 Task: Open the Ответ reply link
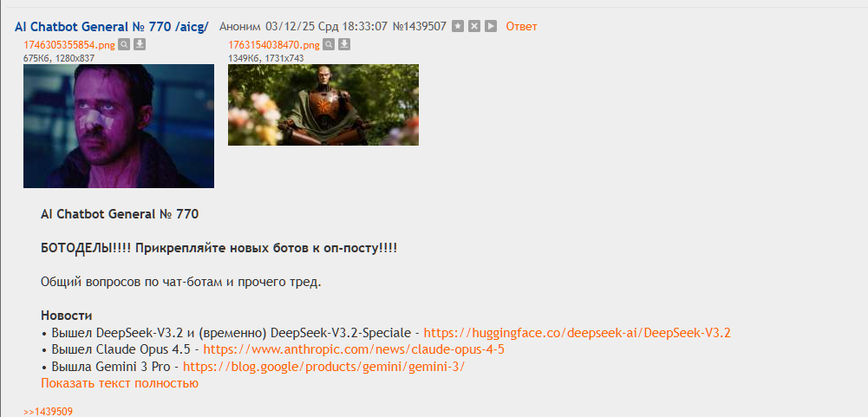521,26
